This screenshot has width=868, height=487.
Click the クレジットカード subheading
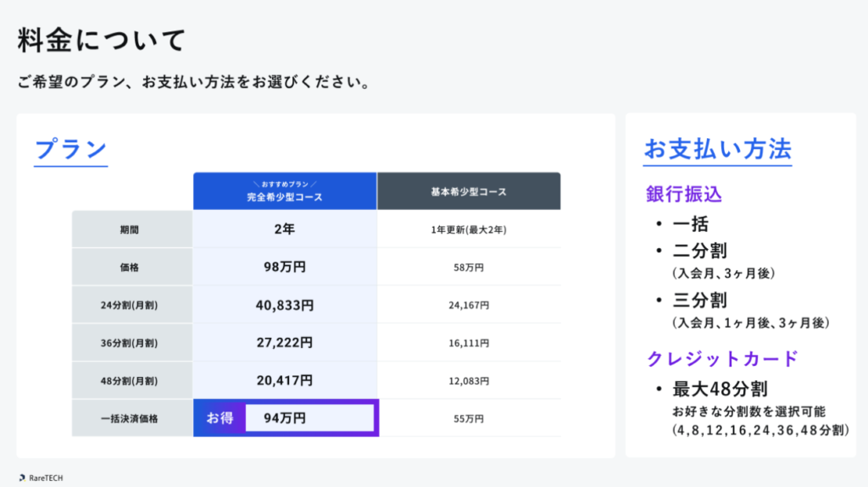pos(722,358)
